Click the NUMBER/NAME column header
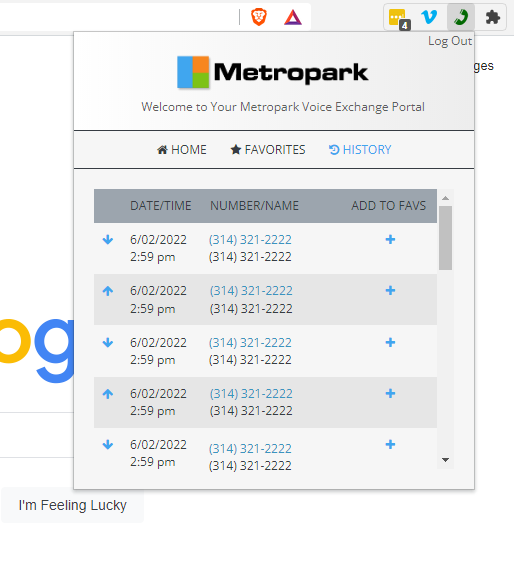The image size is (514, 565). point(254,206)
